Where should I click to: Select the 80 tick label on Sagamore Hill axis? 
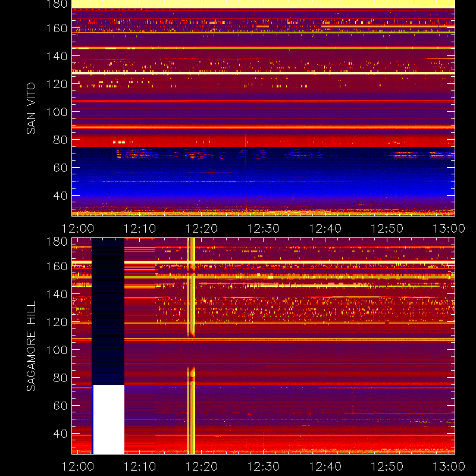pyautogui.click(x=60, y=378)
